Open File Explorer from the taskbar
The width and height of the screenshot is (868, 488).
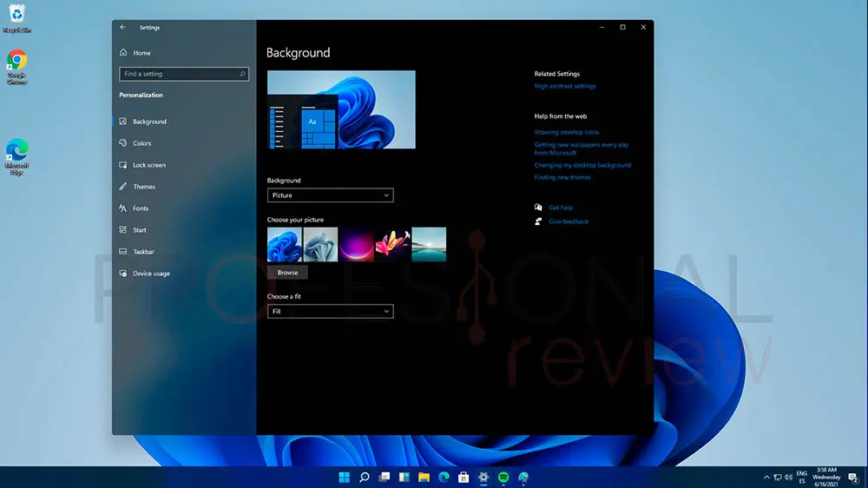pyautogui.click(x=424, y=477)
